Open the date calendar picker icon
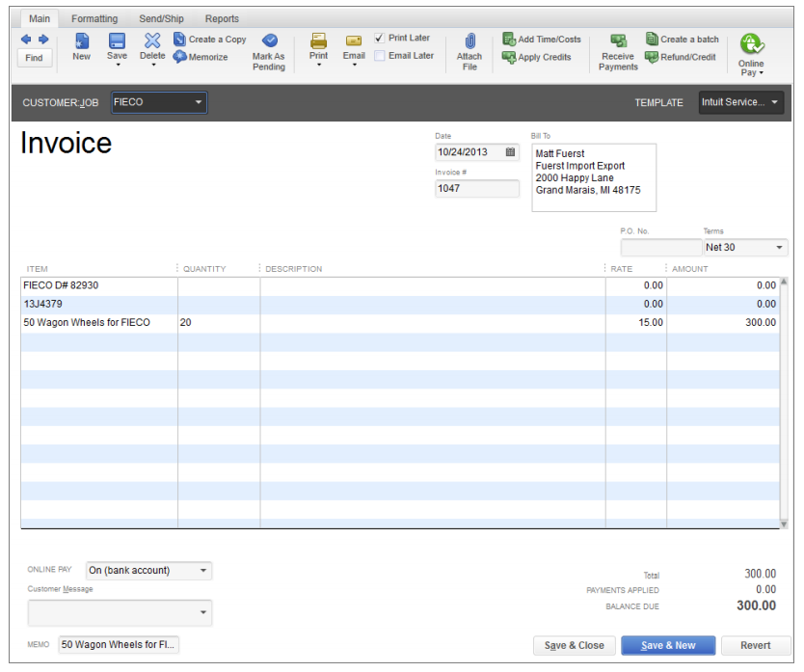The image size is (804, 672). pos(510,152)
